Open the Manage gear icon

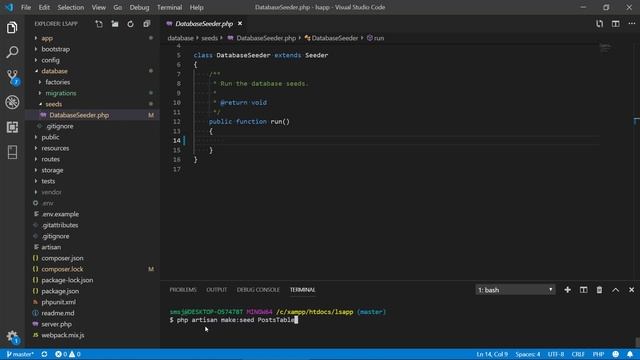coord(12,337)
